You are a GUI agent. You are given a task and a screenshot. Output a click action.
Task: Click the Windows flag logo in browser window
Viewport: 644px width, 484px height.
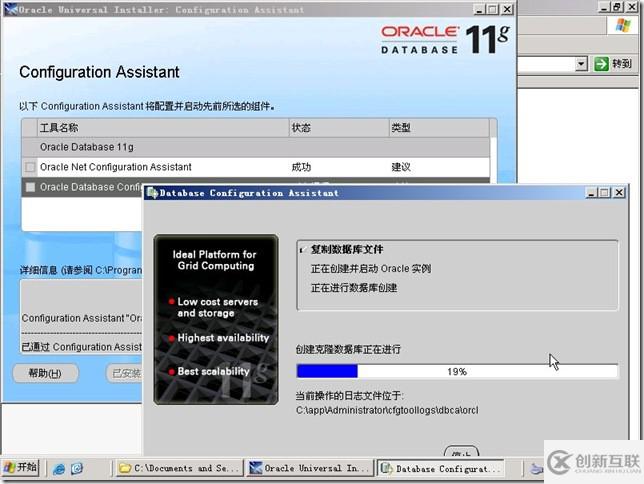623,25
